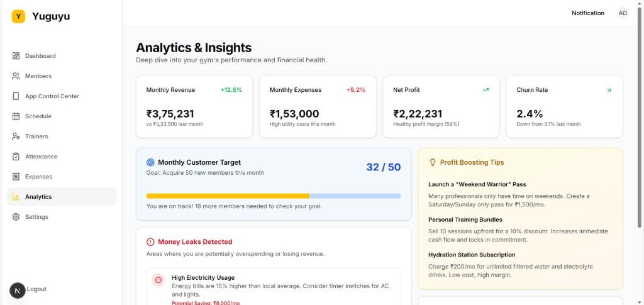Image resolution: width=644 pixels, height=305 pixels.
Task: Click the AD user avatar
Action: [x=622, y=13]
